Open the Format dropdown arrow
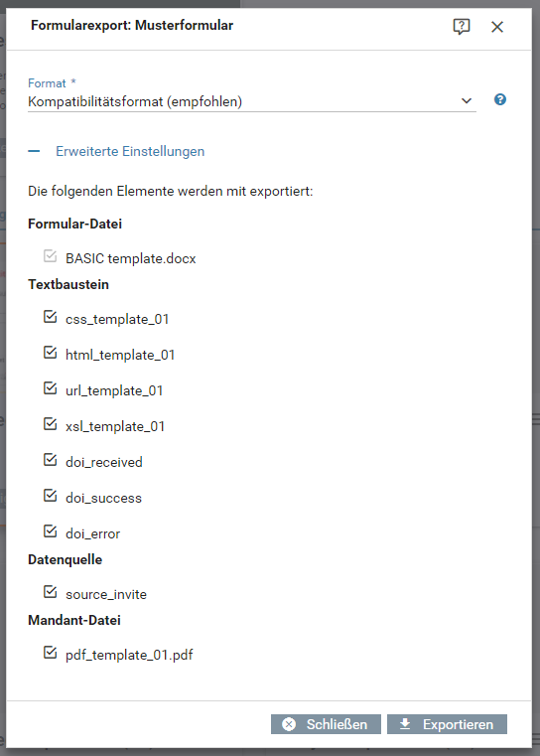This screenshot has height=756, width=540. point(466,100)
